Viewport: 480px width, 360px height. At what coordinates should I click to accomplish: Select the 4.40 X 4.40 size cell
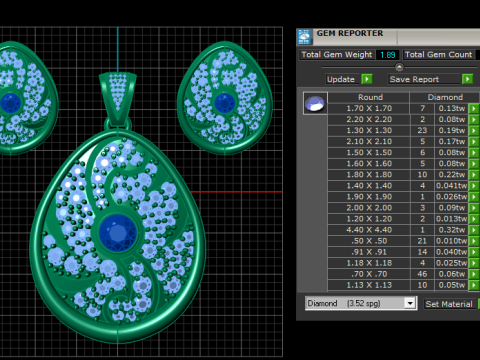pyautogui.click(x=369, y=230)
